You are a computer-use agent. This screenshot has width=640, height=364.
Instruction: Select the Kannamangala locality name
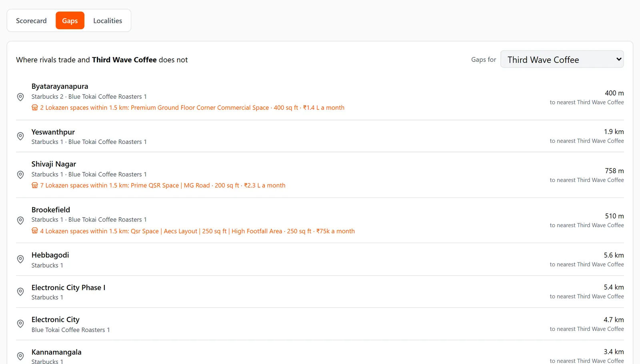tap(56, 352)
